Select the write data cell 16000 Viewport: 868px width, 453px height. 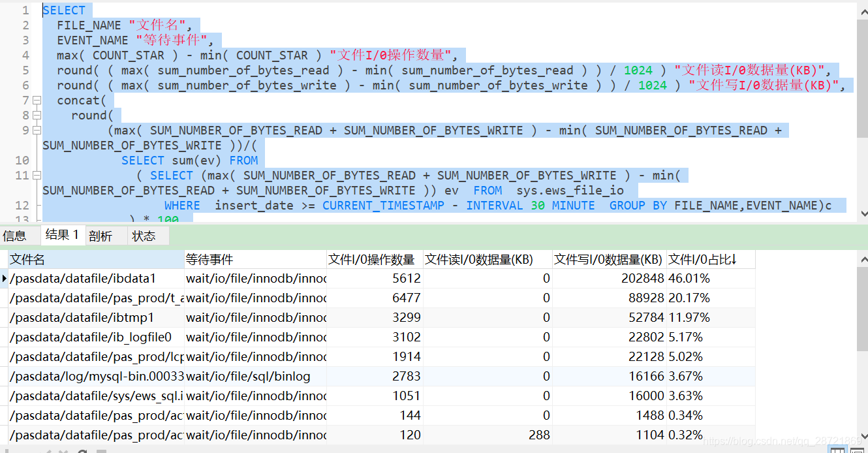(x=609, y=396)
